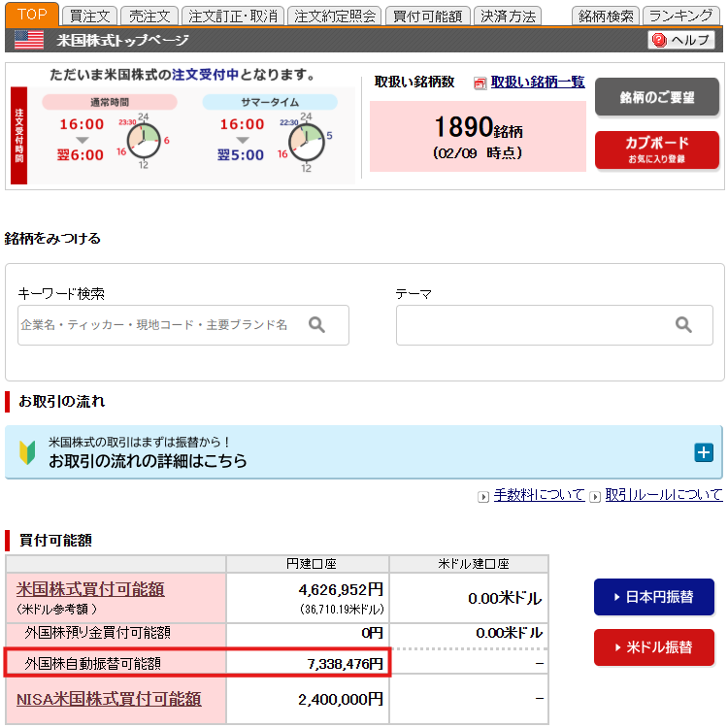
Task: Go to the ランキング tab
Action: coord(680,16)
